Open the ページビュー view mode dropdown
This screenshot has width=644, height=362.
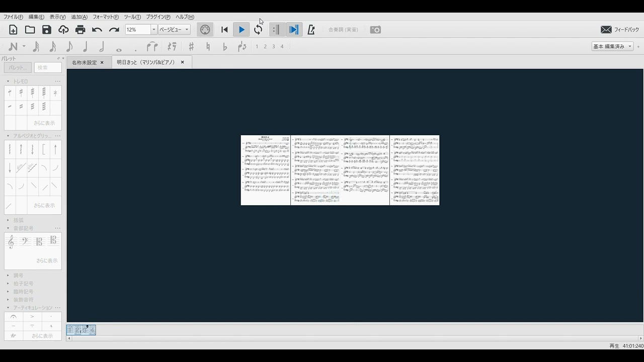click(x=187, y=30)
